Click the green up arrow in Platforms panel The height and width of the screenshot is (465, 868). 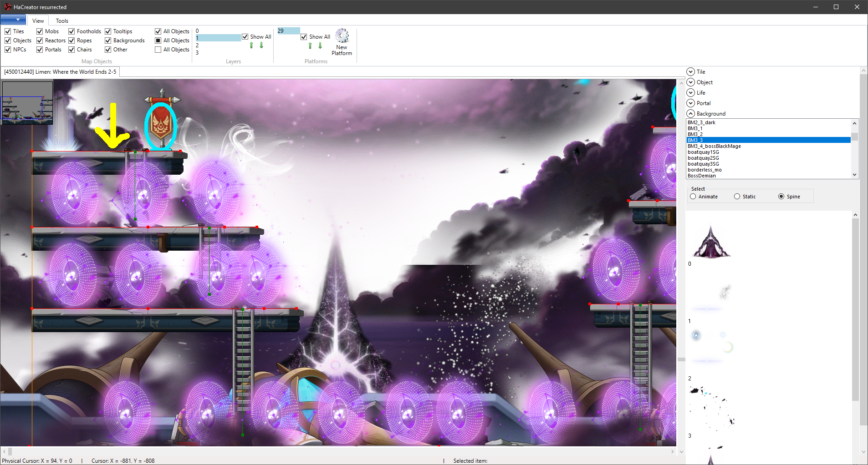310,45
